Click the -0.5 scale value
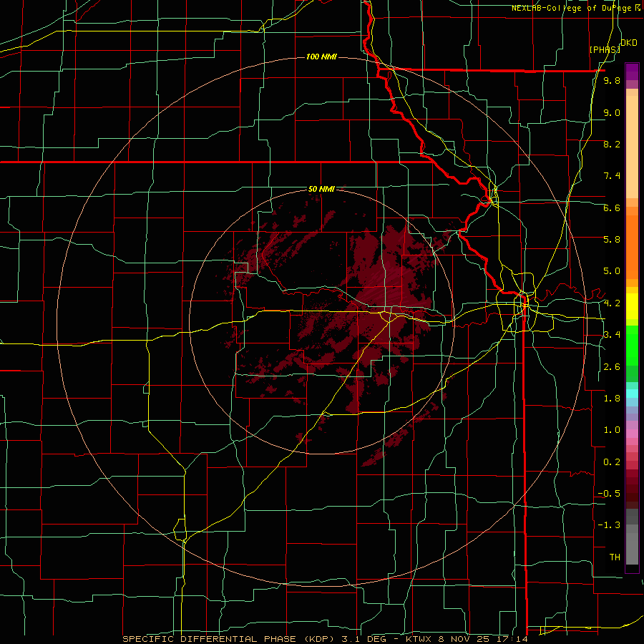 pyautogui.click(x=609, y=493)
